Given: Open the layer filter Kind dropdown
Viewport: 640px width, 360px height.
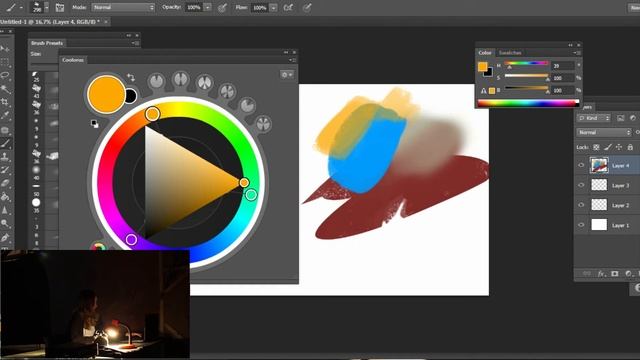Looking at the screenshot, I should 594,118.
